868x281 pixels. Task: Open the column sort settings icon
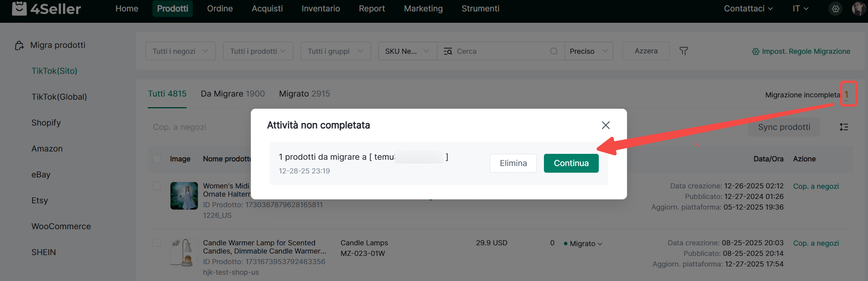pyautogui.click(x=844, y=127)
